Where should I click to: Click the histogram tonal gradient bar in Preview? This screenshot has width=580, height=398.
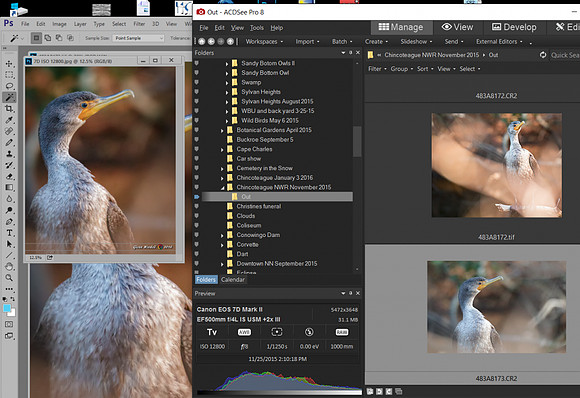point(279,392)
